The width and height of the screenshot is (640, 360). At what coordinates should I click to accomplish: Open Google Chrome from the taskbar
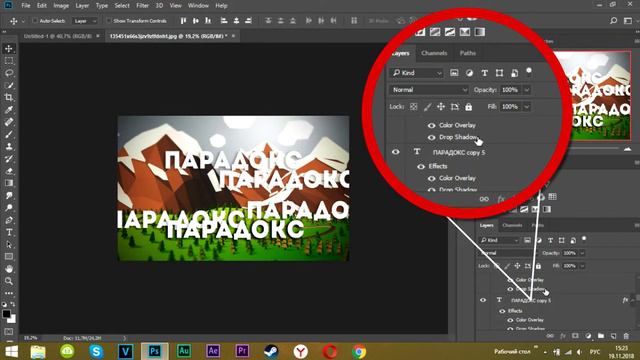pyautogui.click(x=359, y=351)
